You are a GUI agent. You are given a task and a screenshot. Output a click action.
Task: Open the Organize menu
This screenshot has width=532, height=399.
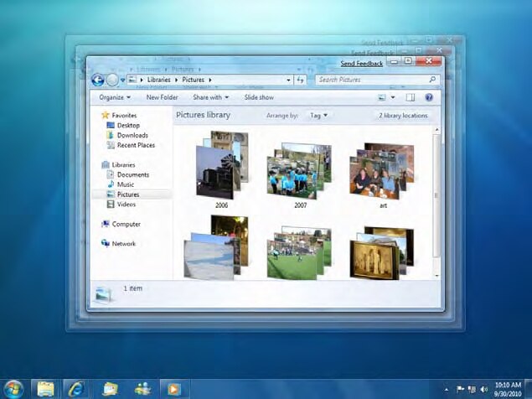(x=115, y=97)
